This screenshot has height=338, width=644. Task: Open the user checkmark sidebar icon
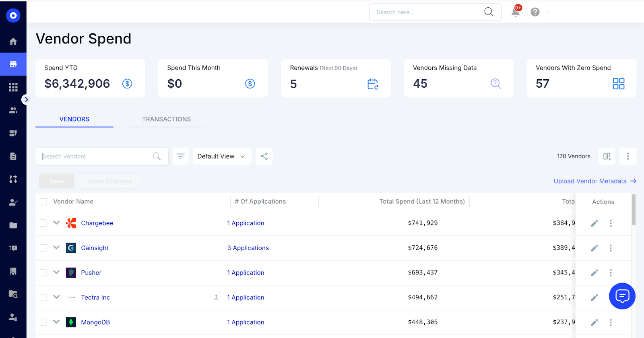pyautogui.click(x=13, y=202)
